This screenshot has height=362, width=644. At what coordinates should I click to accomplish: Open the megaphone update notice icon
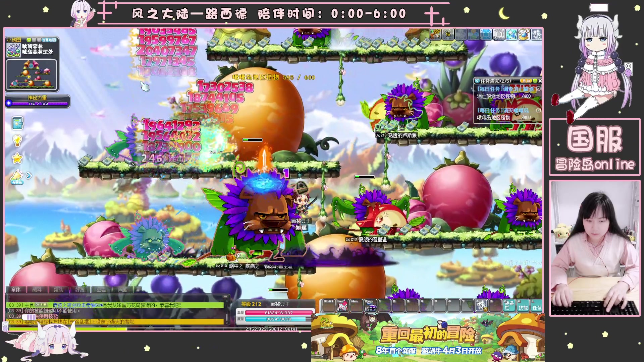click(17, 177)
